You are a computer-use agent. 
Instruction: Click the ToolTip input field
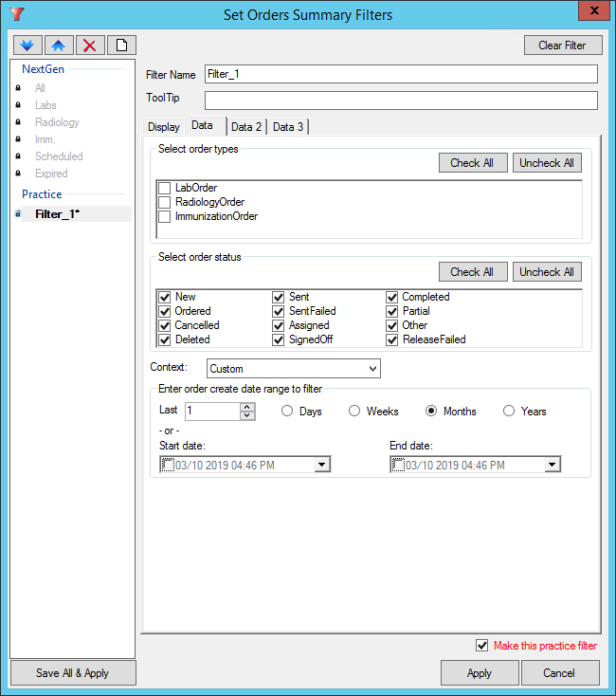click(402, 101)
